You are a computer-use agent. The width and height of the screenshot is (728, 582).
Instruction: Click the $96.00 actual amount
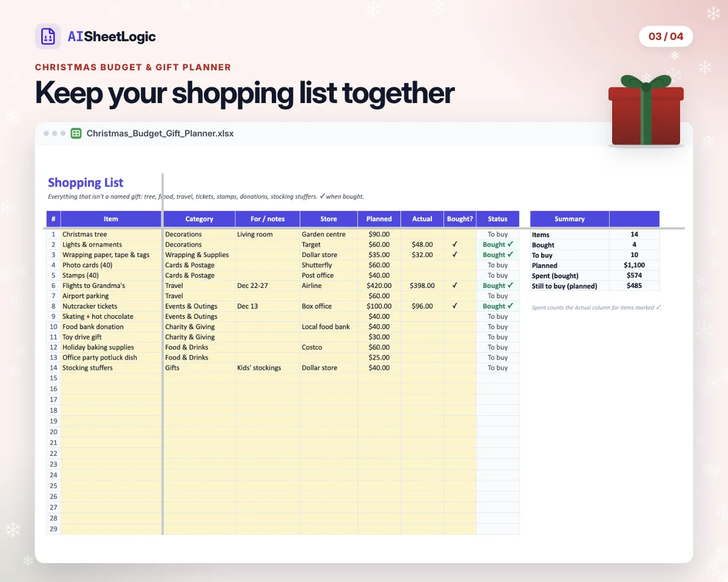pyautogui.click(x=422, y=306)
